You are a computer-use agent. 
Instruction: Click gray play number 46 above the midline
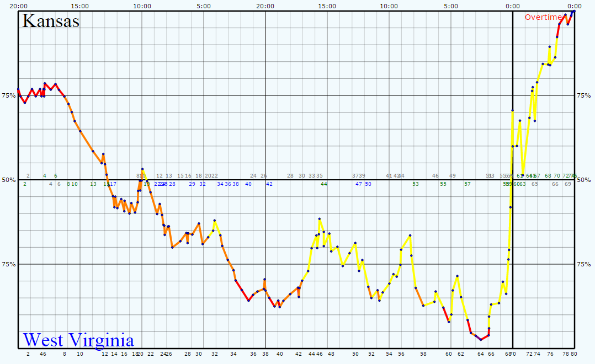(434, 175)
